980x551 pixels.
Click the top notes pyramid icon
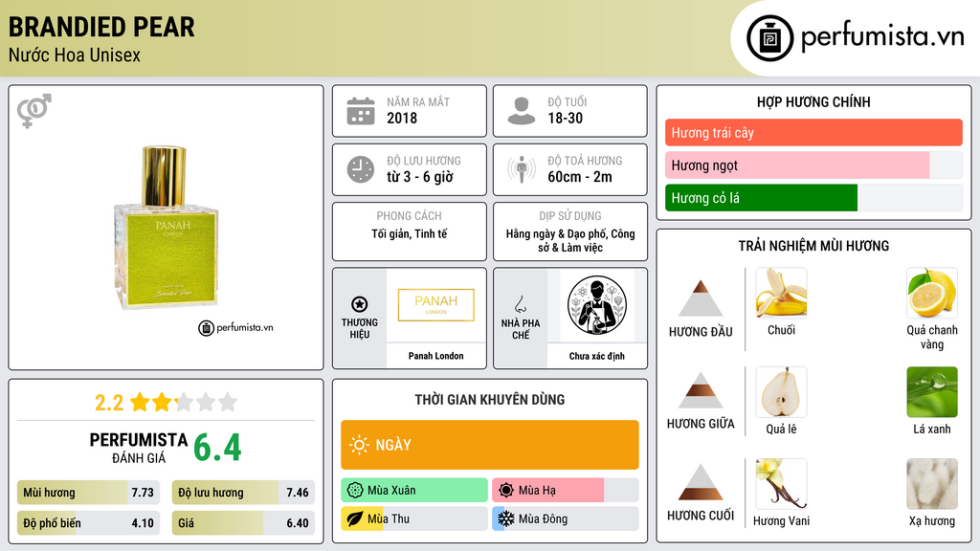tap(701, 298)
